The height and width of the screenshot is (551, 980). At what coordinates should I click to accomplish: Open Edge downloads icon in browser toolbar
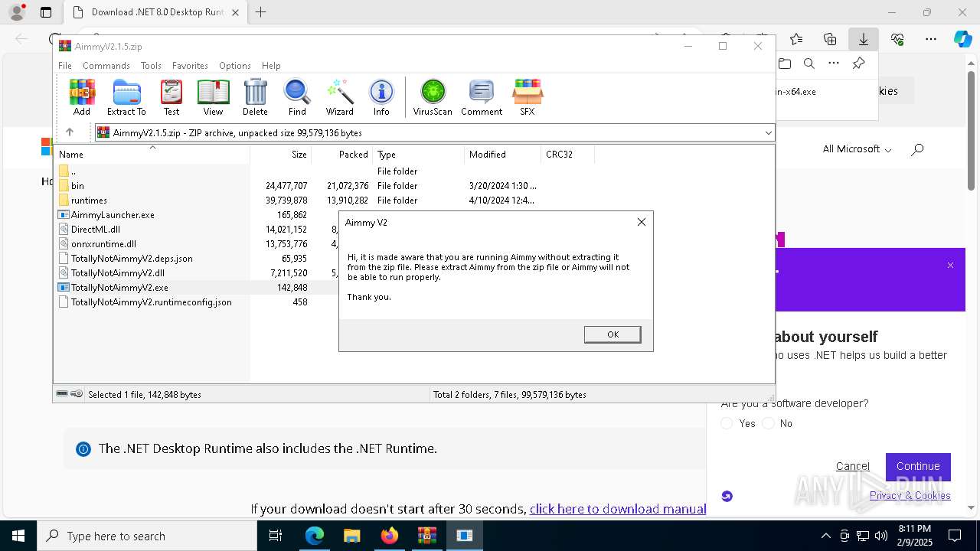pyautogui.click(x=863, y=39)
